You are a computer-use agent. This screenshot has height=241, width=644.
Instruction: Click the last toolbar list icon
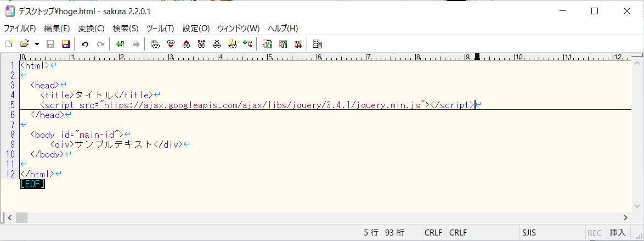point(318,43)
